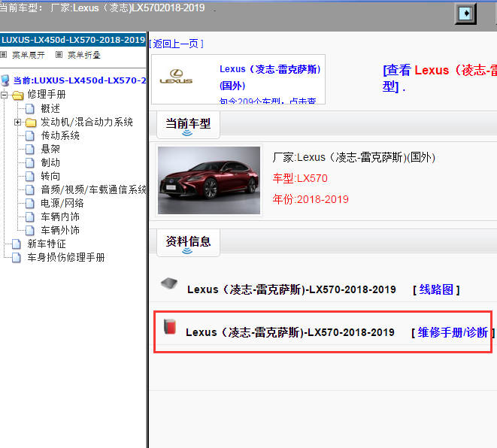The width and height of the screenshot is (497, 448).
Task: Click the panel toggle icon in top bar
Action: [466, 14]
